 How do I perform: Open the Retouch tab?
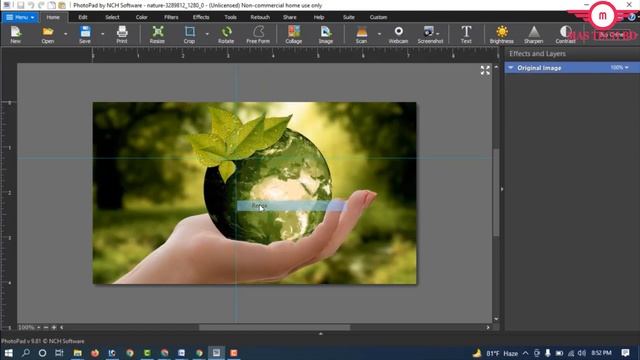coord(260,17)
